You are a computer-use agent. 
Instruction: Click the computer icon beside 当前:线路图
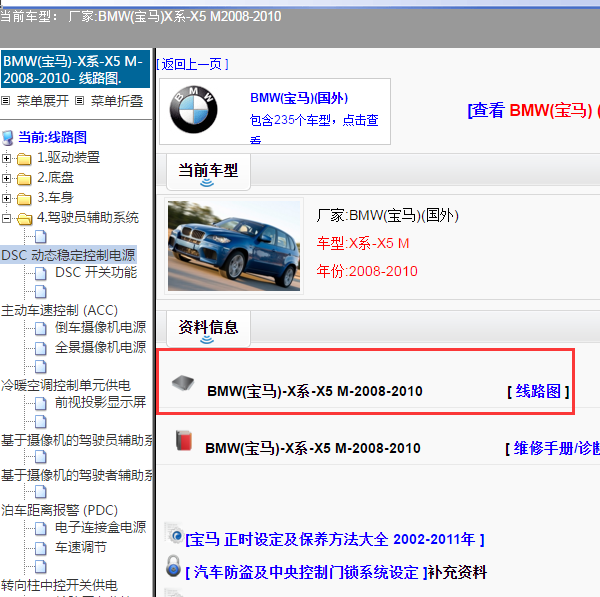tap(8, 138)
